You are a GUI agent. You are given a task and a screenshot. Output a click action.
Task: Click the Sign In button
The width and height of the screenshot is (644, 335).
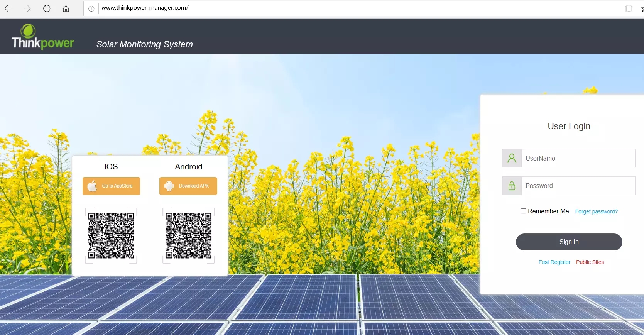pos(569,242)
